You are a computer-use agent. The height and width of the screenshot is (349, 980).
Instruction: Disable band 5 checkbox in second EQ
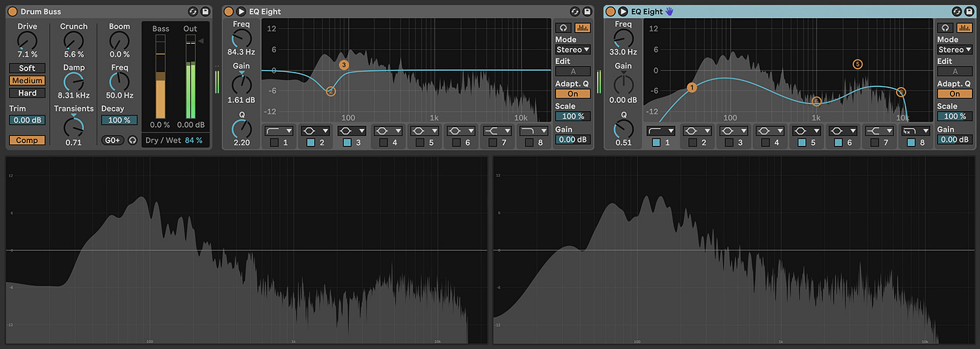[x=802, y=143]
